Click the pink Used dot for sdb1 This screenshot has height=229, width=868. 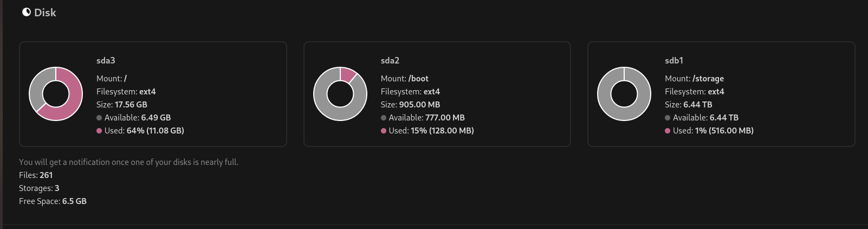coord(668,131)
